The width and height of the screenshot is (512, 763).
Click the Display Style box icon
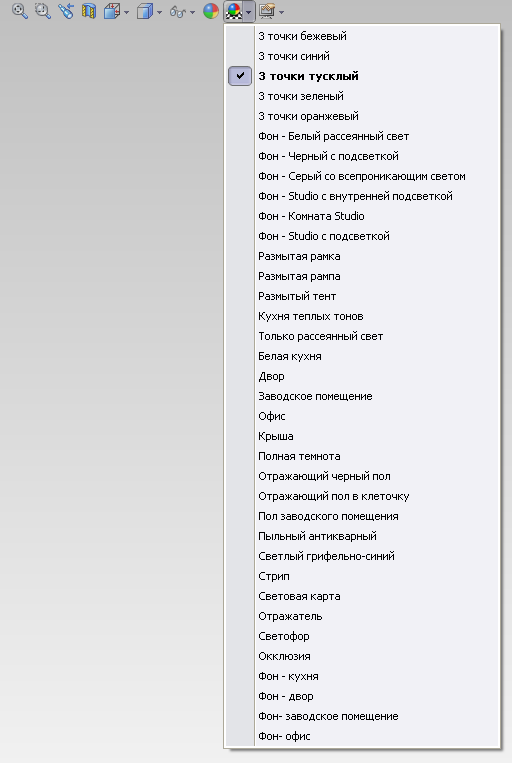pyautogui.click(x=145, y=11)
